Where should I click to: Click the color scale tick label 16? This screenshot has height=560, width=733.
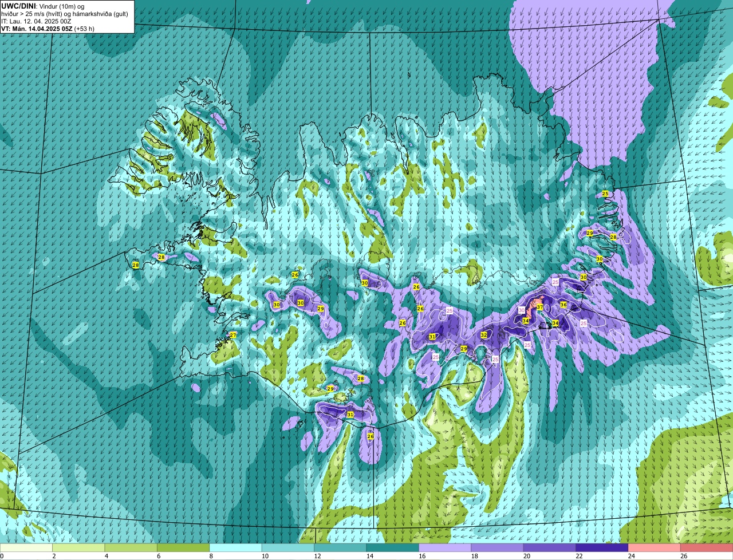(x=422, y=556)
